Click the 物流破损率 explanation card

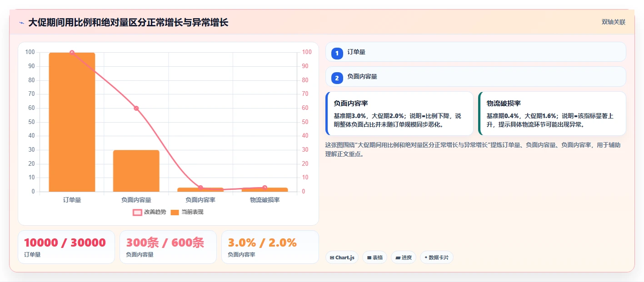[x=552, y=114]
